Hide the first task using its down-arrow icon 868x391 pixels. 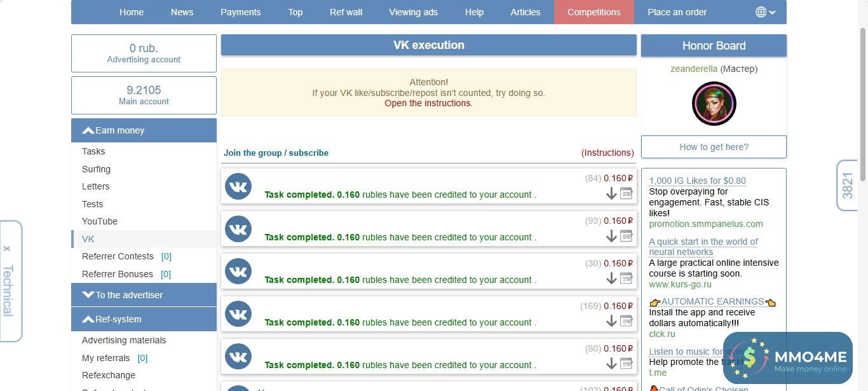(611, 193)
